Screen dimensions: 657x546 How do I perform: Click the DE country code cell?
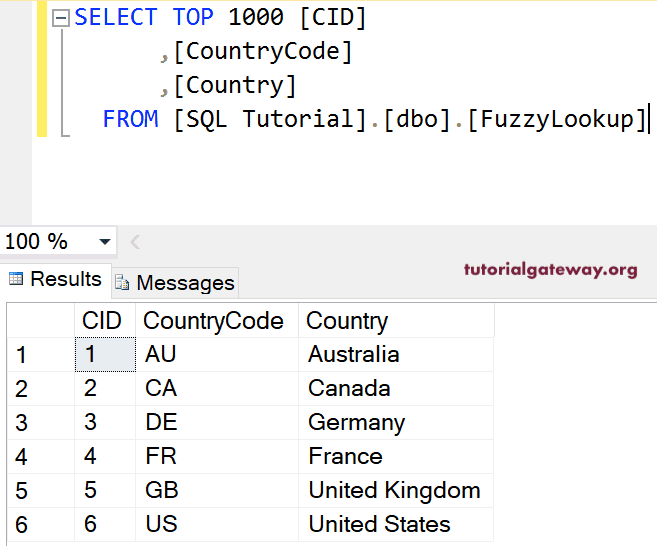(217, 422)
